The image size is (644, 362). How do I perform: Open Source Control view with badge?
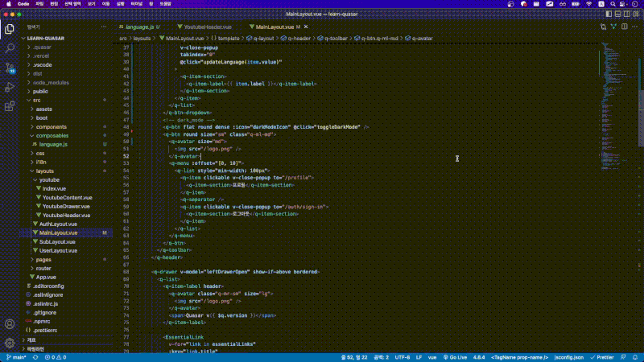point(10,68)
